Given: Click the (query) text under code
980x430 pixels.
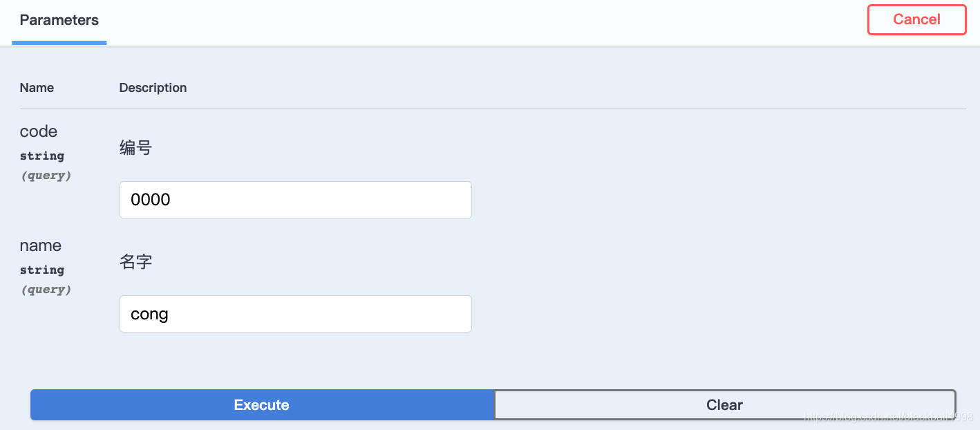Looking at the screenshot, I should [46, 176].
